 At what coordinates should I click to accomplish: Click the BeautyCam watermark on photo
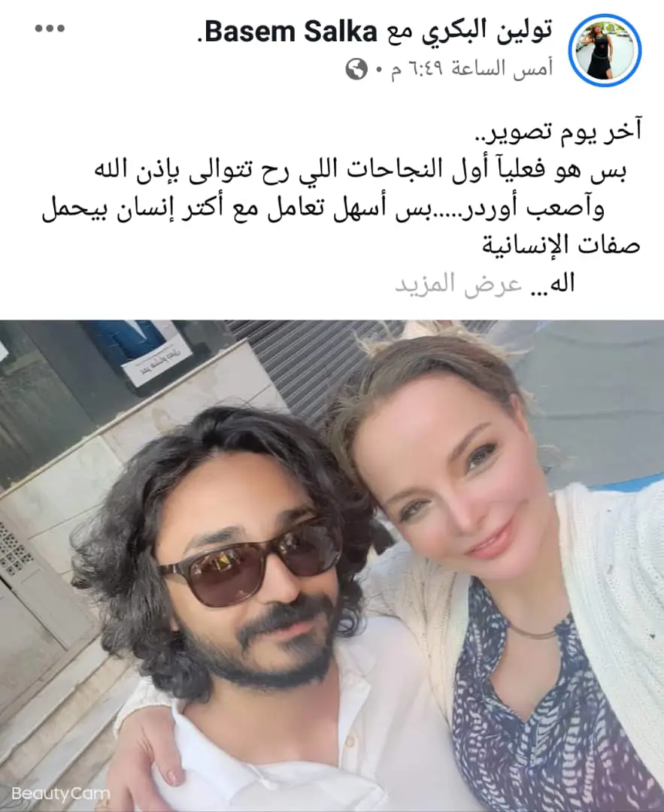pyautogui.click(x=61, y=793)
